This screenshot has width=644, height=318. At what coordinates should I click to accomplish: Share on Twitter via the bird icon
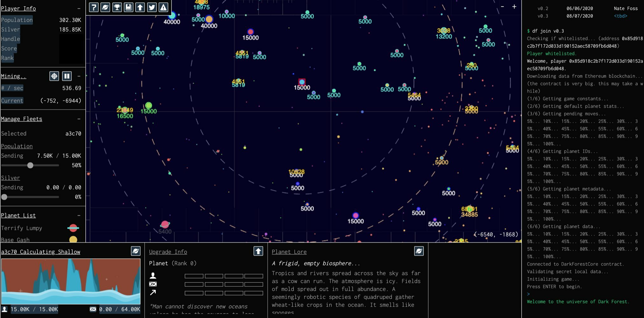click(152, 7)
